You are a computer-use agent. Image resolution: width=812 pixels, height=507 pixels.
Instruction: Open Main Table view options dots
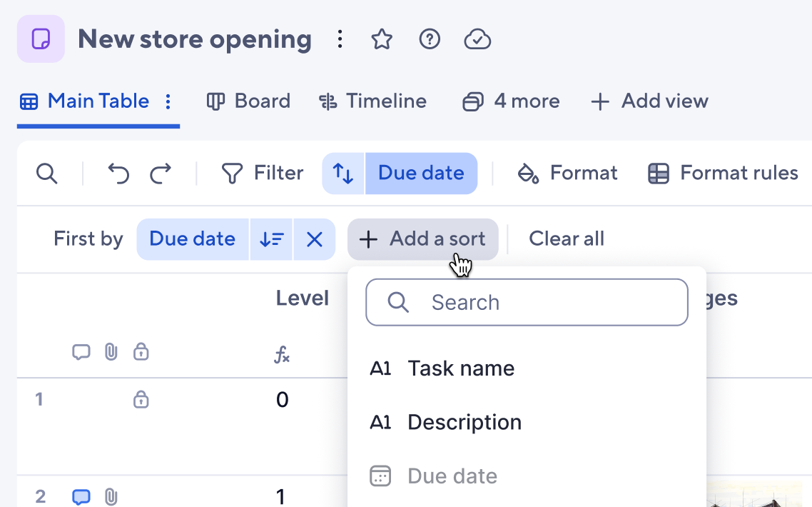tap(168, 101)
